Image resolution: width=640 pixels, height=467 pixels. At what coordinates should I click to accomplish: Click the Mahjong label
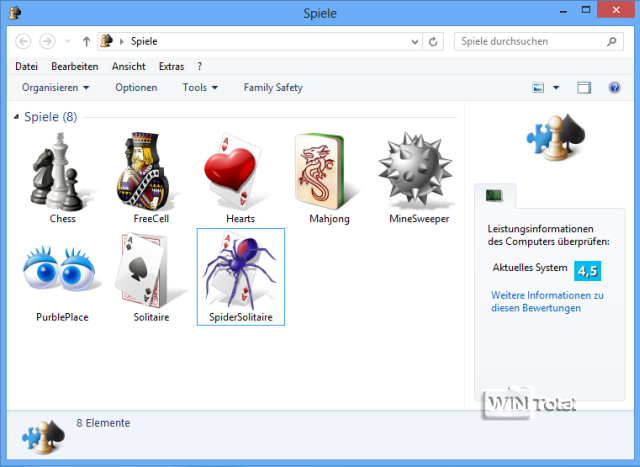click(329, 219)
